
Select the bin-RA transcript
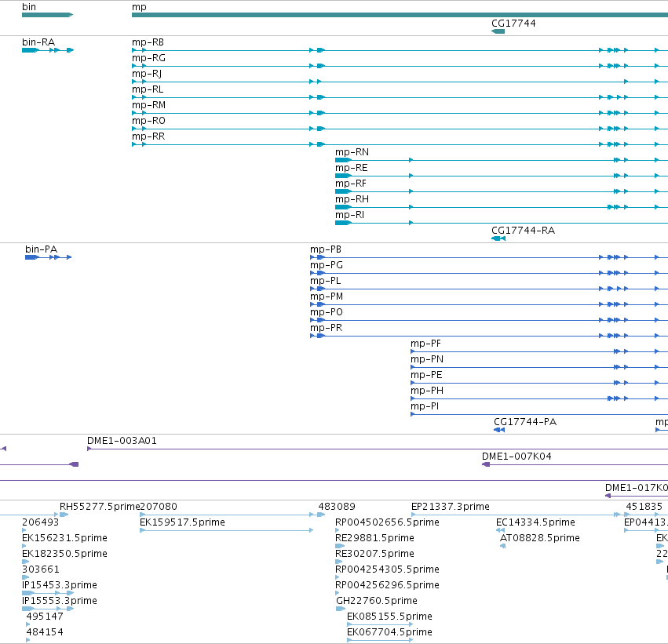tap(48, 50)
